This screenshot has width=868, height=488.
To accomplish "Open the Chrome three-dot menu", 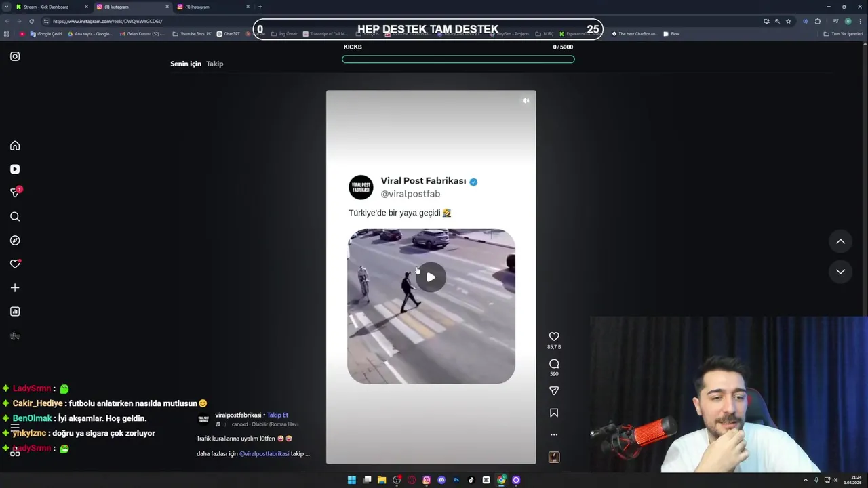I will point(860,21).
